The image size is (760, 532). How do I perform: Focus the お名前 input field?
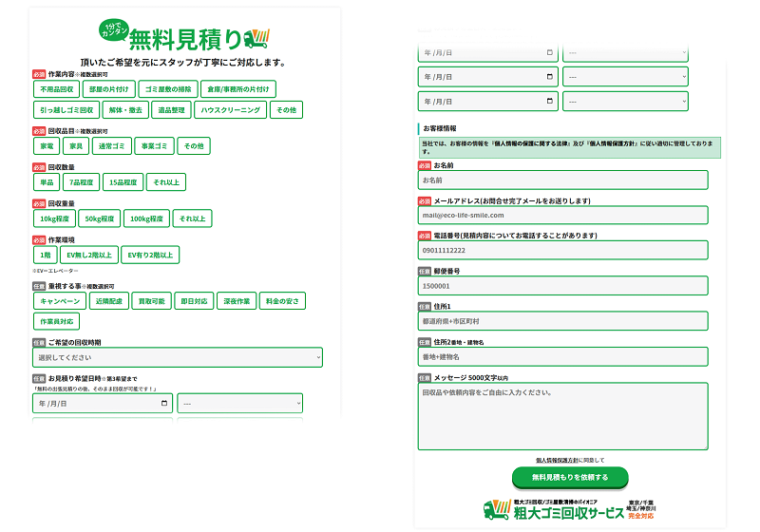(x=562, y=180)
